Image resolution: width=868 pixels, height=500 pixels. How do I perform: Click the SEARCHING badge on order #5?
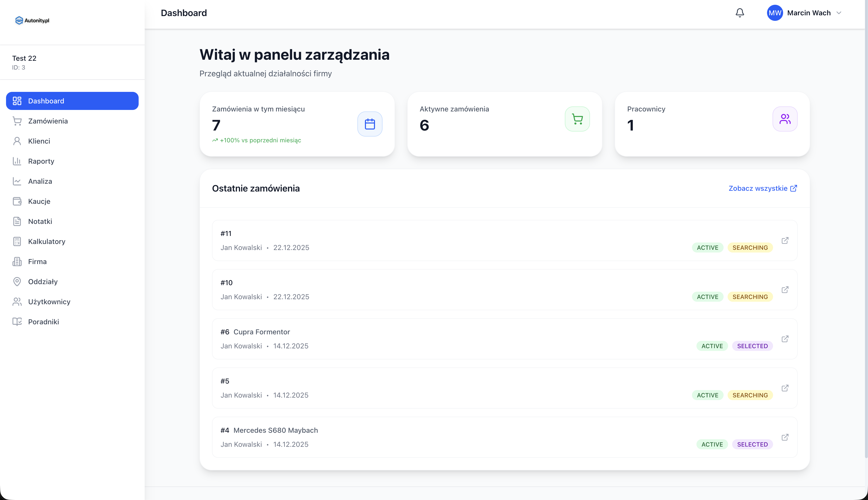(750, 395)
